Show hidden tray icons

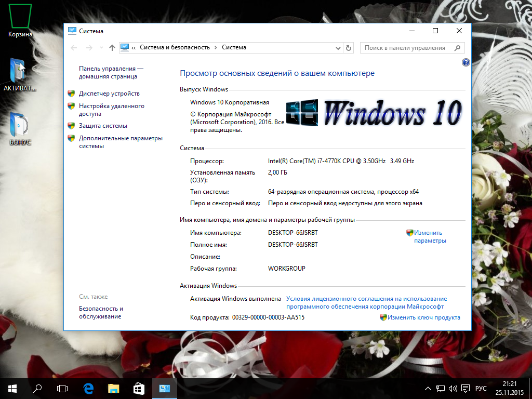click(428, 389)
